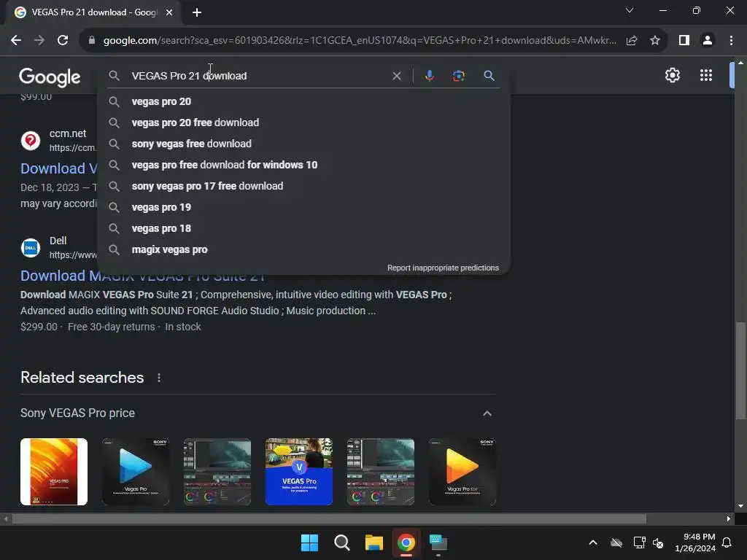Screen dimensions: 747x560
Task: Submit search with blue magnifier icon
Action: pos(489,76)
